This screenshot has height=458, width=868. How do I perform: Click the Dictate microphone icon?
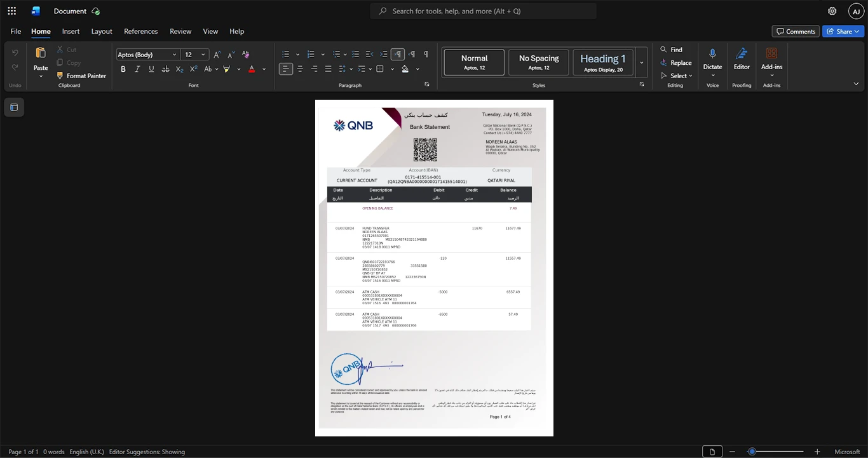pos(712,53)
